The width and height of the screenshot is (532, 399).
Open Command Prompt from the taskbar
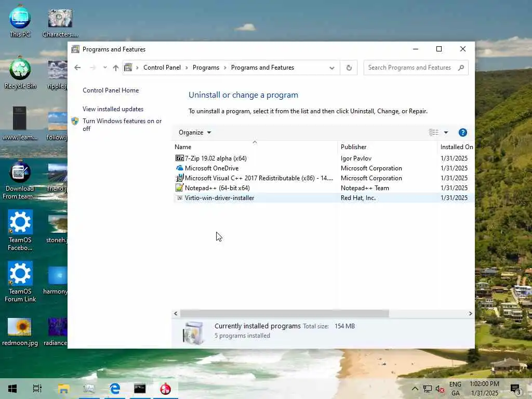click(x=140, y=389)
